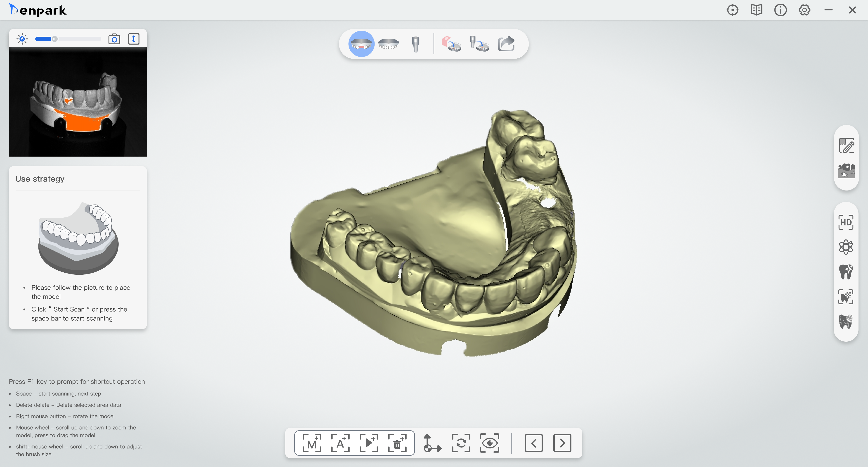Open the edit model pencil tool
868x467 pixels.
[846, 146]
